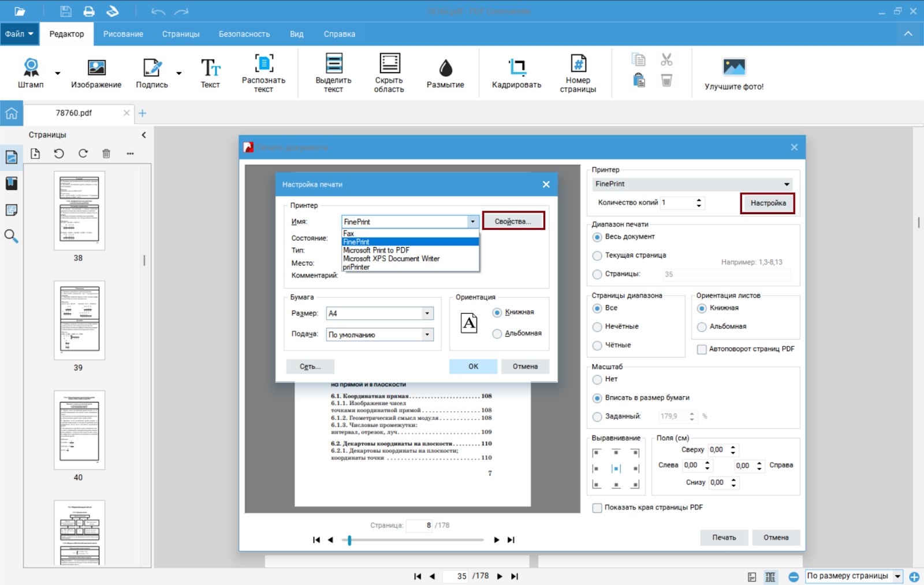Open file with folder icon
The height and width of the screenshot is (585, 924).
20,11
